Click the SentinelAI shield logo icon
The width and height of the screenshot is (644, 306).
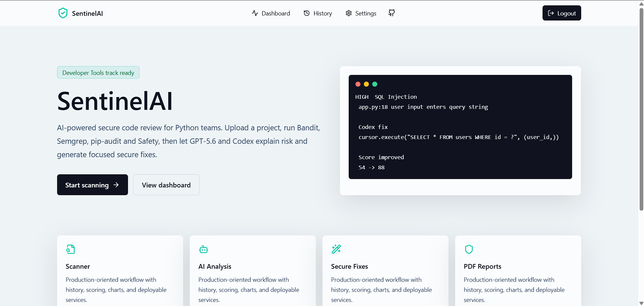(63, 13)
